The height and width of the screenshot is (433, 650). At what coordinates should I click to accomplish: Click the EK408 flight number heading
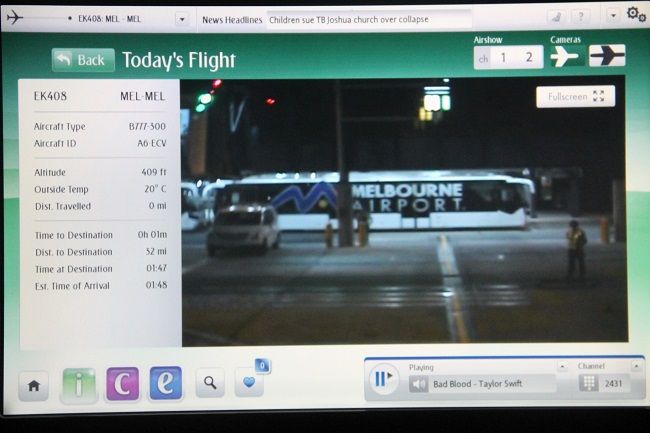click(50, 96)
